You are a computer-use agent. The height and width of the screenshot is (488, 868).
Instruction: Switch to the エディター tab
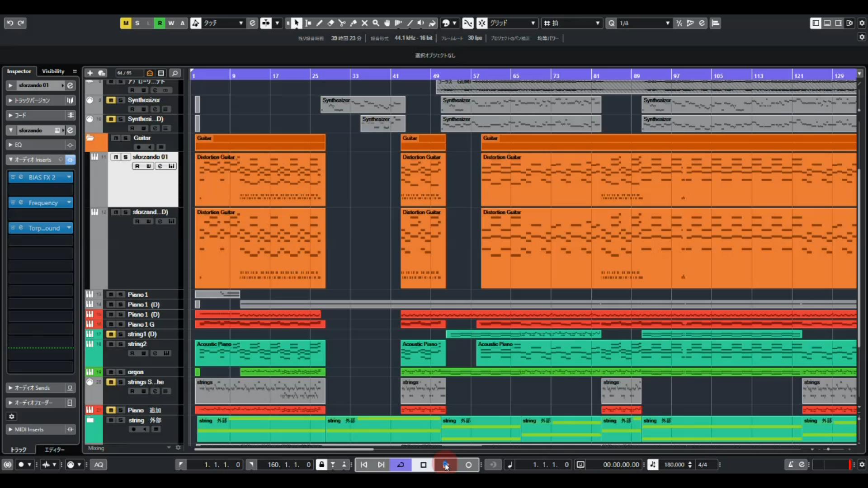point(55,450)
